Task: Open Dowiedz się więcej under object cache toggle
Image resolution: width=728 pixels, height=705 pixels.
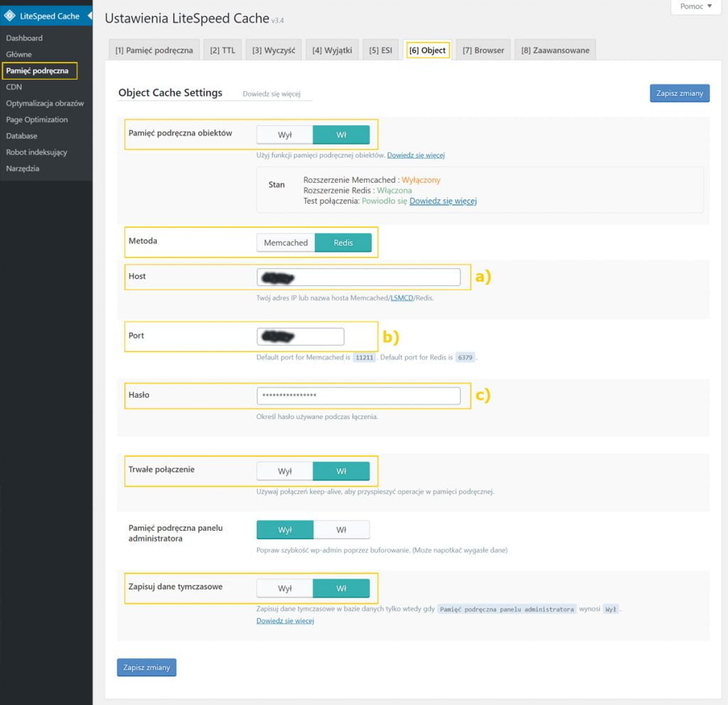Action: [x=416, y=155]
